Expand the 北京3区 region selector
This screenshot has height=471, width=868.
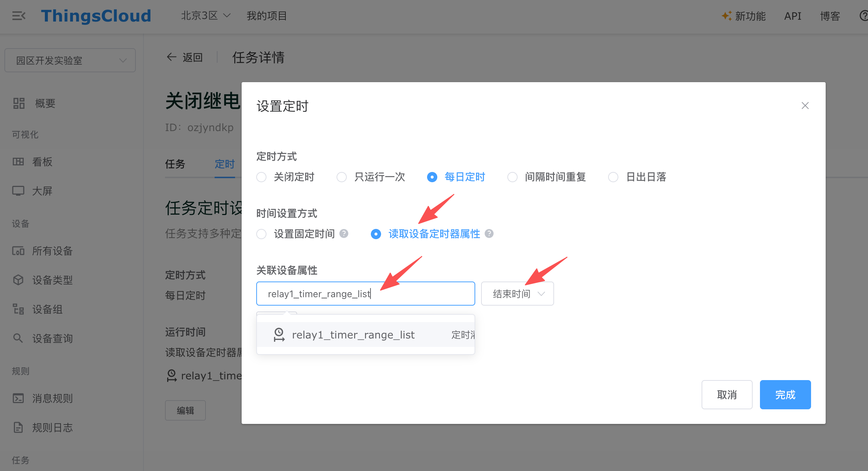click(206, 16)
